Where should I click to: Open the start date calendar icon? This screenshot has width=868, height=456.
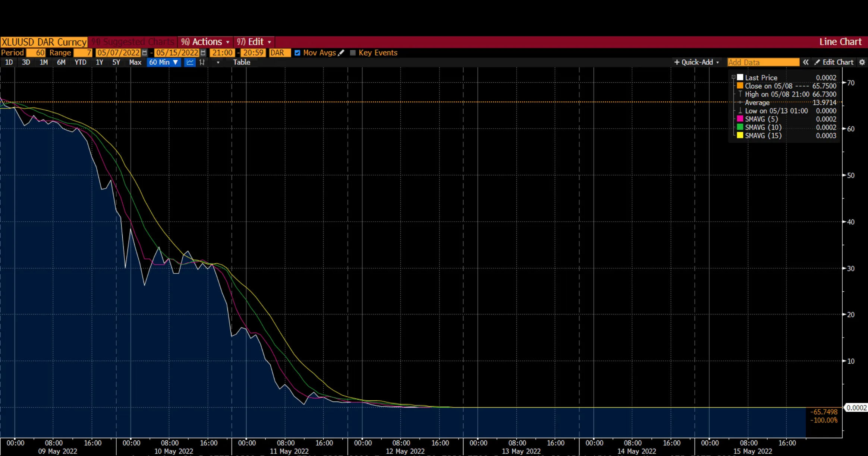coord(145,53)
